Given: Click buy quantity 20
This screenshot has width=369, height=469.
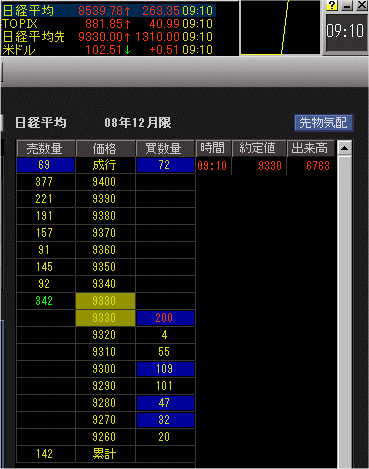Looking at the screenshot, I should click(x=165, y=437).
